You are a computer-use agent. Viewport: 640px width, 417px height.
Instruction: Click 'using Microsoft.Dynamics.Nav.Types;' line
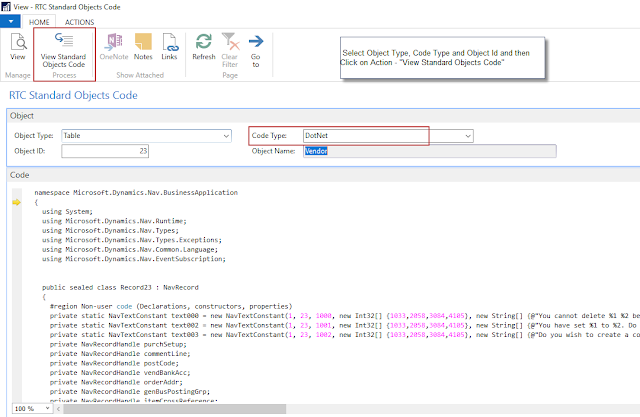coord(110,231)
